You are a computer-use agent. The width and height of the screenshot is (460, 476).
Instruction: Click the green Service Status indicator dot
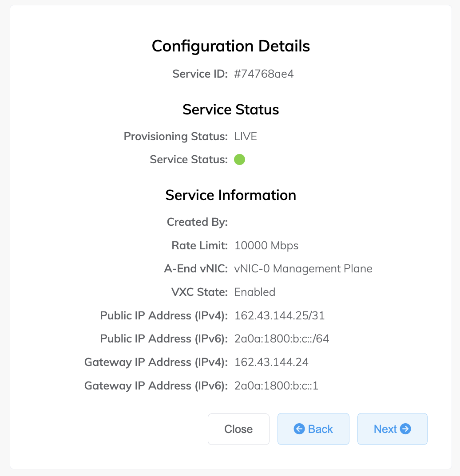(x=240, y=159)
